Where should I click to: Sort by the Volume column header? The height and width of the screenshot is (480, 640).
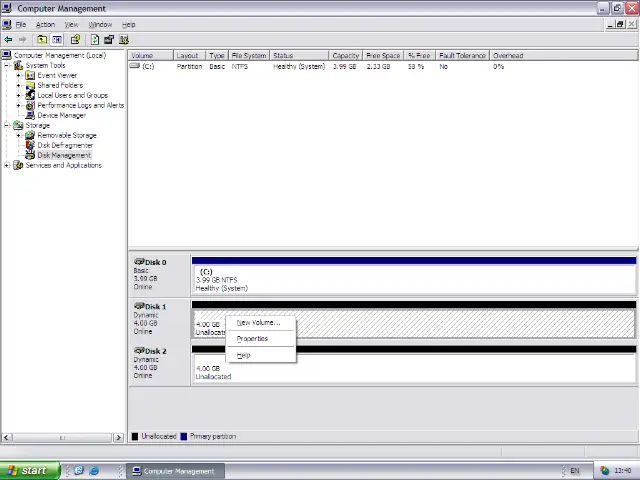coord(151,56)
